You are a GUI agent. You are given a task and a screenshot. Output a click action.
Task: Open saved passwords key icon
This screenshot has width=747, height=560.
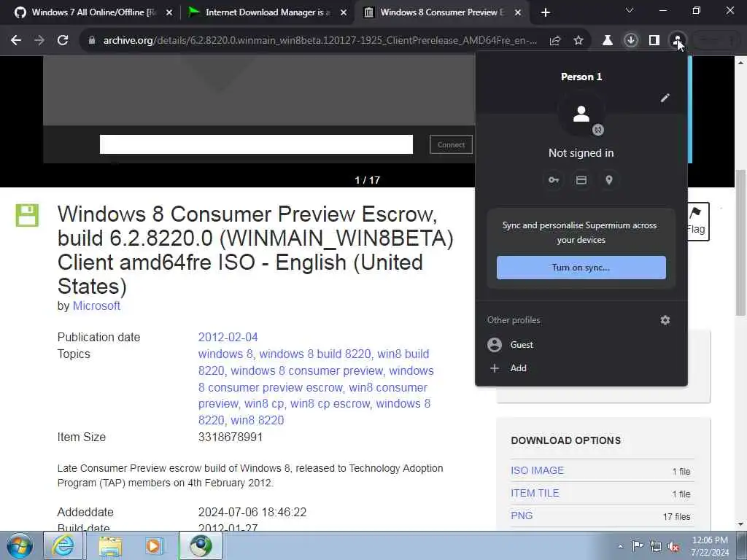coord(554,181)
